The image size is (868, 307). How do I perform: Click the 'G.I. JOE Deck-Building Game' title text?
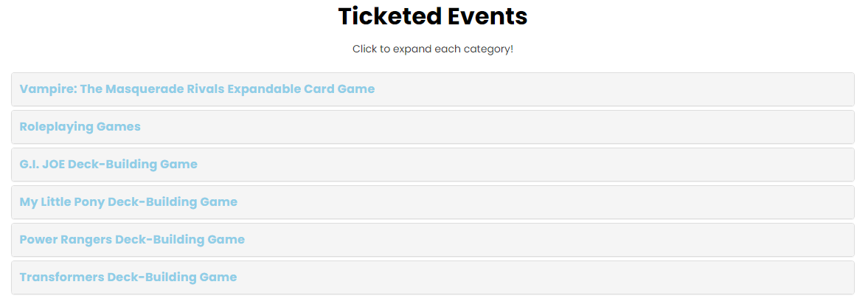click(x=108, y=165)
